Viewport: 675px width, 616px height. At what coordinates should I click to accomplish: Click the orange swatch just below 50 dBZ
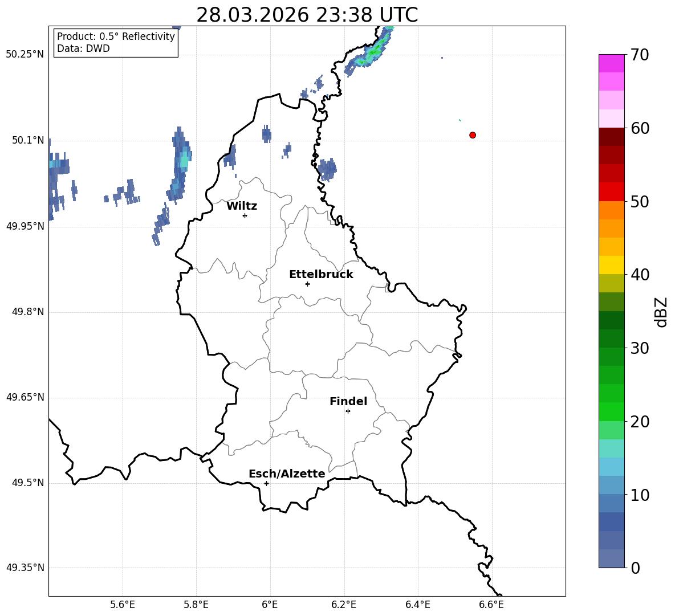[x=612, y=210]
